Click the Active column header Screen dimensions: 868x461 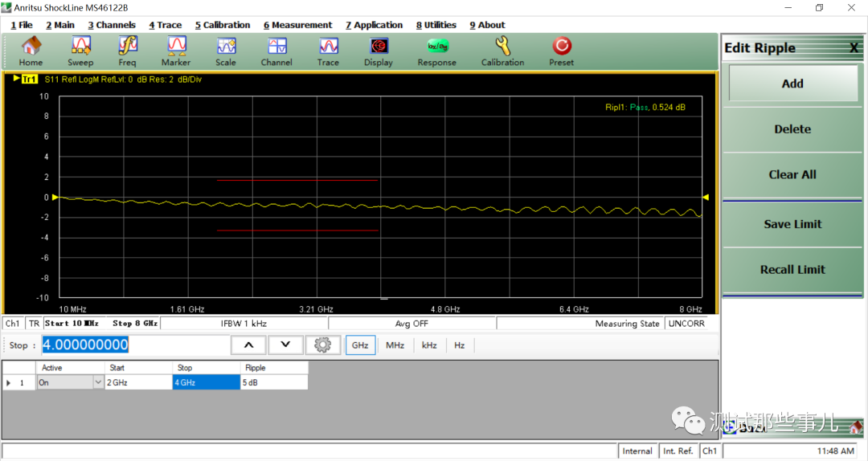tap(70, 368)
